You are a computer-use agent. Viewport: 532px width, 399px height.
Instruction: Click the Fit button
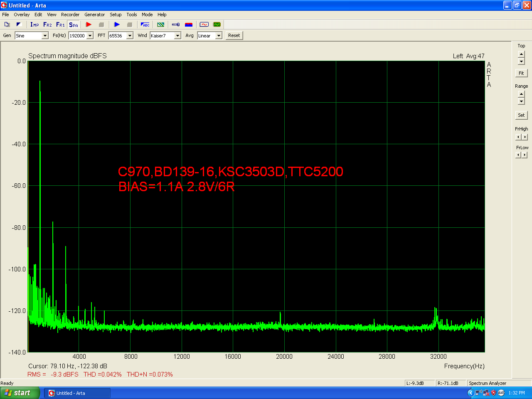[521, 73]
